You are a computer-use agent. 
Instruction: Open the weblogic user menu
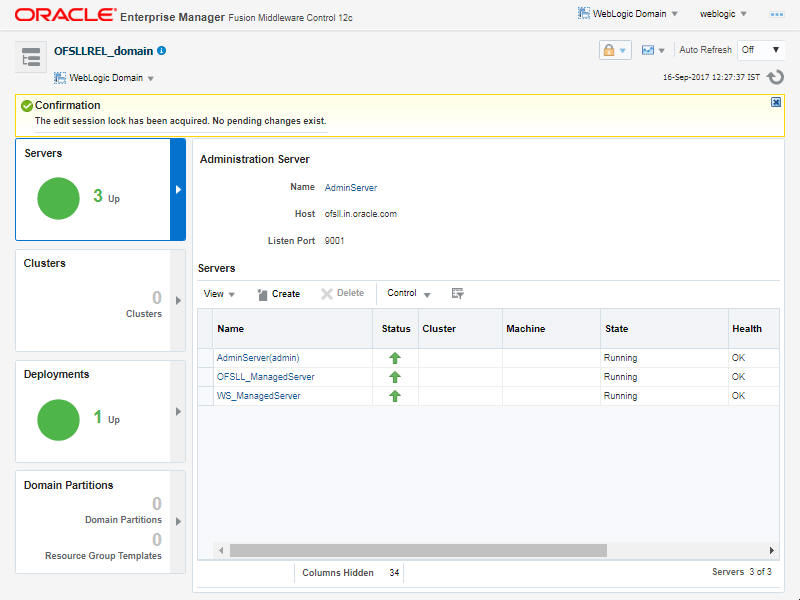(x=723, y=14)
